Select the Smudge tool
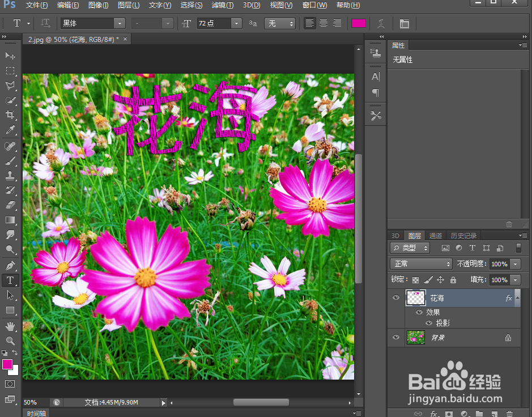The width and height of the screenshot is (532, 417). (x=10, y=235)
